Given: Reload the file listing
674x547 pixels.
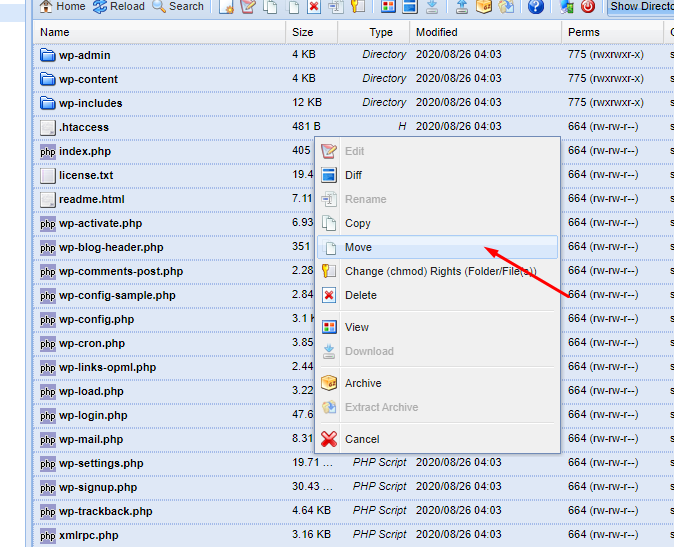Looking at the screenshot, I should (x=119, y=6).
